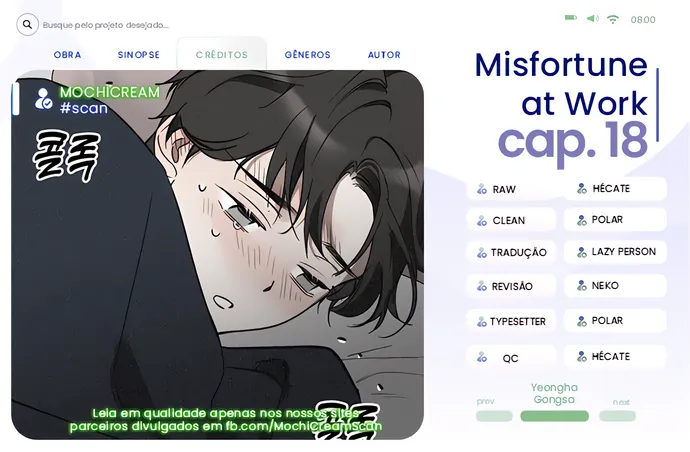Image resolution: width=690 pixels, height=452 pixels.
Task: Click the manga cover panel image
Action: [217, 254]
